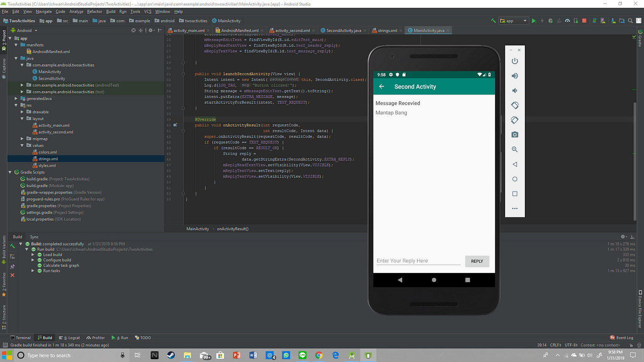Viewport: 644px width, 362px height.
Task: Open Chrome from the Windows taskbar
Action: tap(319, 355)
